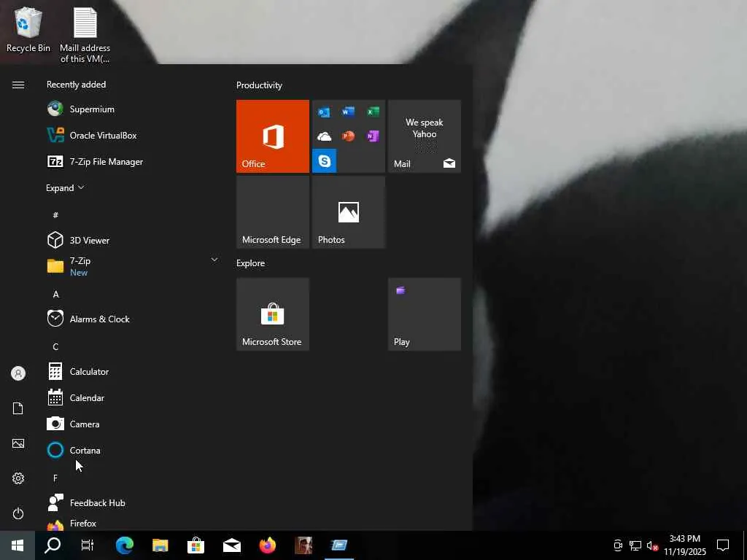747x560 pixels.
Task: Open Word in the Office apps tile
Action: point(348,112)
